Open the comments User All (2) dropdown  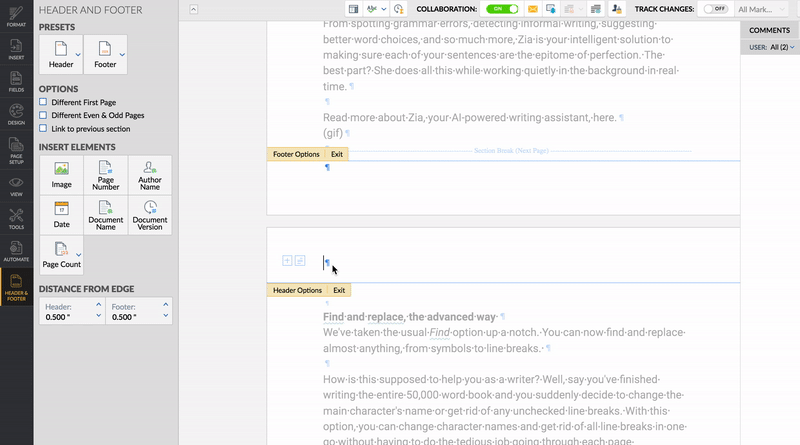pos(782,47)
